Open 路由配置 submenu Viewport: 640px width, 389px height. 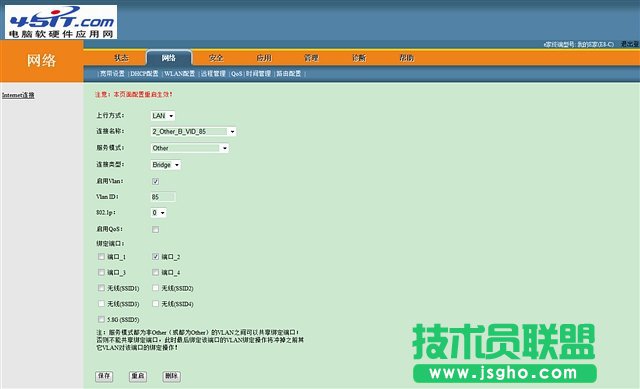tap(289, 73)
